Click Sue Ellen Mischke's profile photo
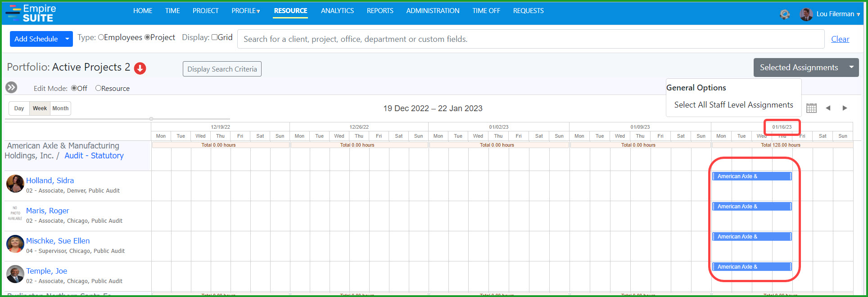 15,244
